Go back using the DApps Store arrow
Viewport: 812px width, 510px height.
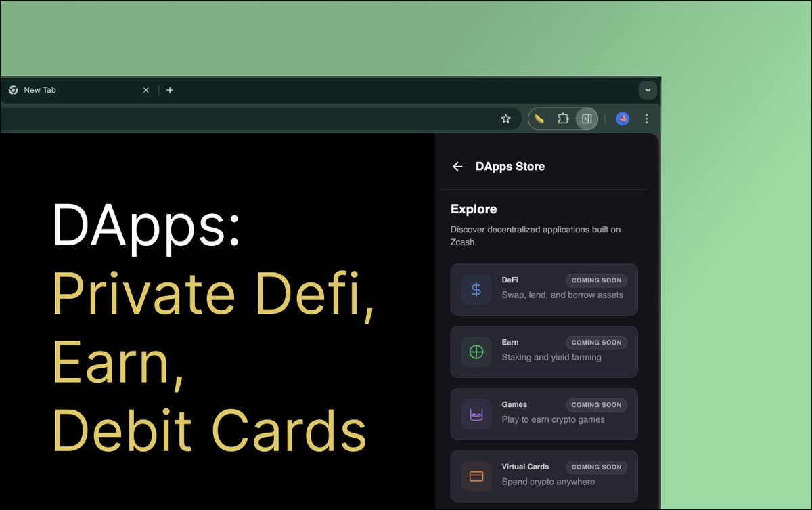pos(457,167)
